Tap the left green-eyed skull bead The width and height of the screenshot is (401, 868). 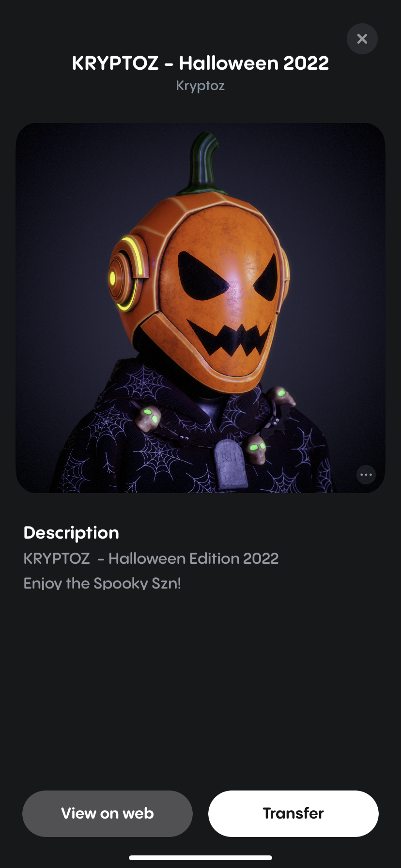[x=149, y=417]
